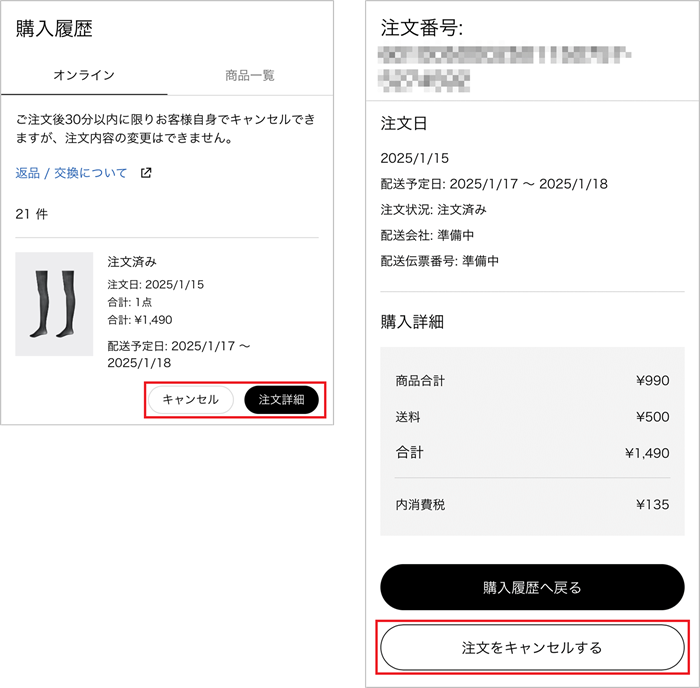
Task: Click the 商品合計 ¥990 row
Action: click(x=532, y=380)
